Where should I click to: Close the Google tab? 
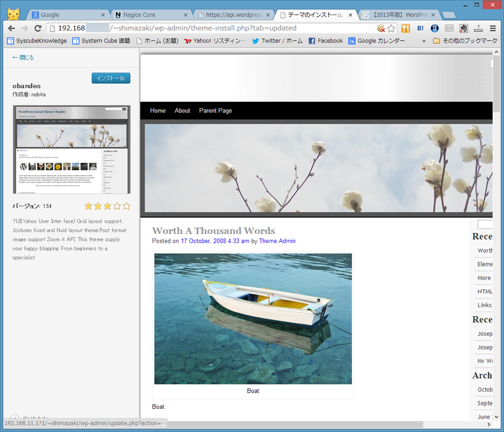(x=103, y=15)
